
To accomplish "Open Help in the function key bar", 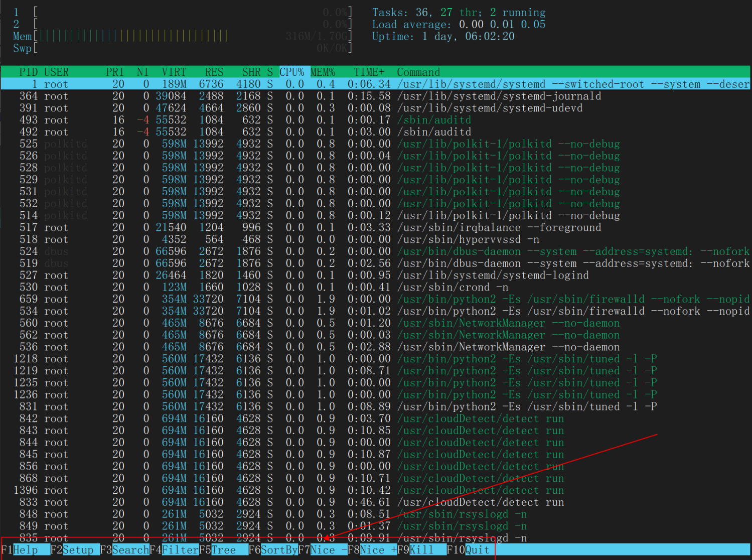I will [26, 550].
